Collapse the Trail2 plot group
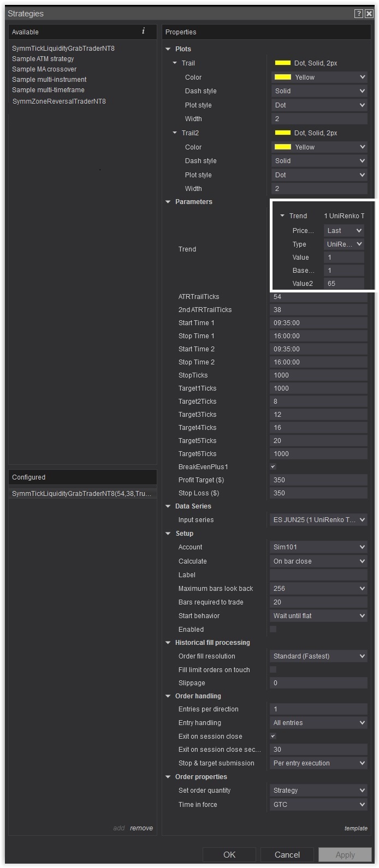Viewport: 379px width, 868px height. click(175, 133)
